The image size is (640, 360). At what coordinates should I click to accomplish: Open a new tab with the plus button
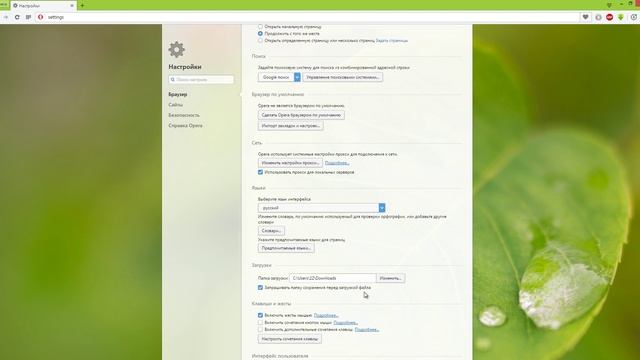pos(82,6)
